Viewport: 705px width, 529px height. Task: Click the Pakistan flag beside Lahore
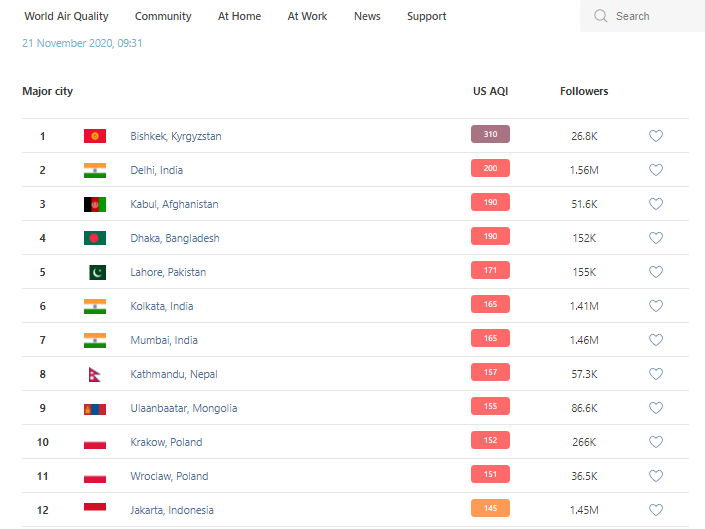96,272
